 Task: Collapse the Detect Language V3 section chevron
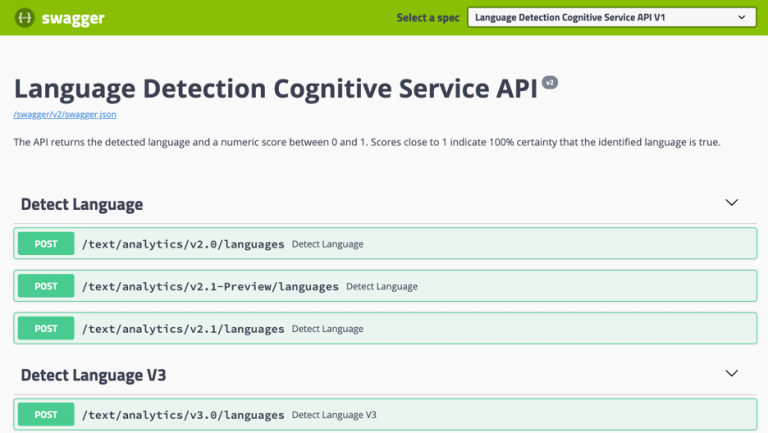coord(731,373)
